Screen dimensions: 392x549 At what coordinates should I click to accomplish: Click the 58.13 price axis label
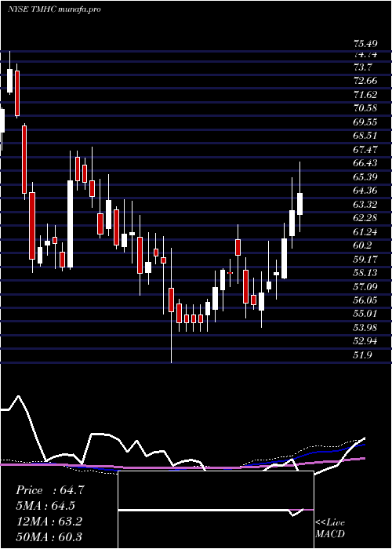365,273
